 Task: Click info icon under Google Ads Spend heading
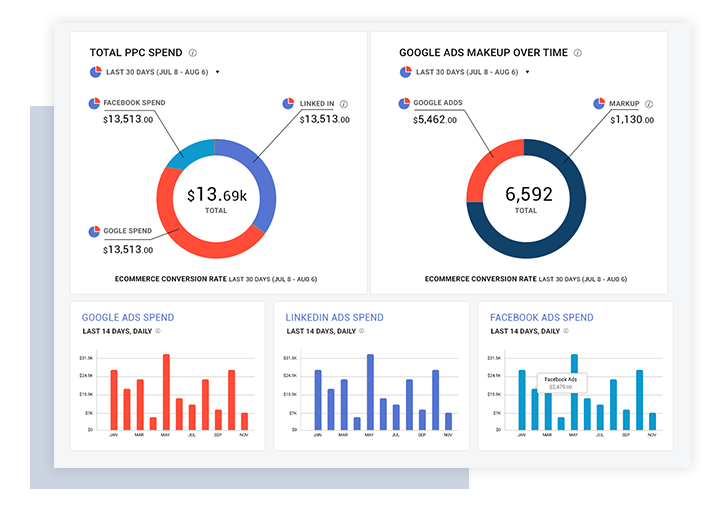click(x=158, y=331)
